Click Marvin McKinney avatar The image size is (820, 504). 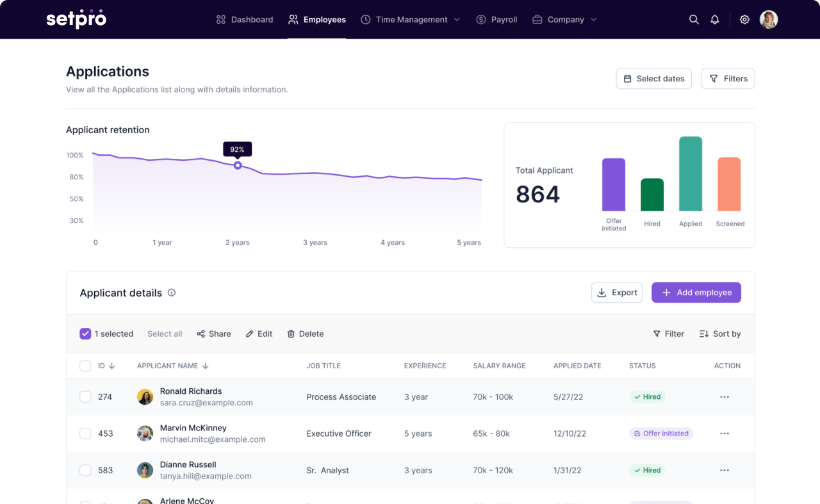point(145,434)
